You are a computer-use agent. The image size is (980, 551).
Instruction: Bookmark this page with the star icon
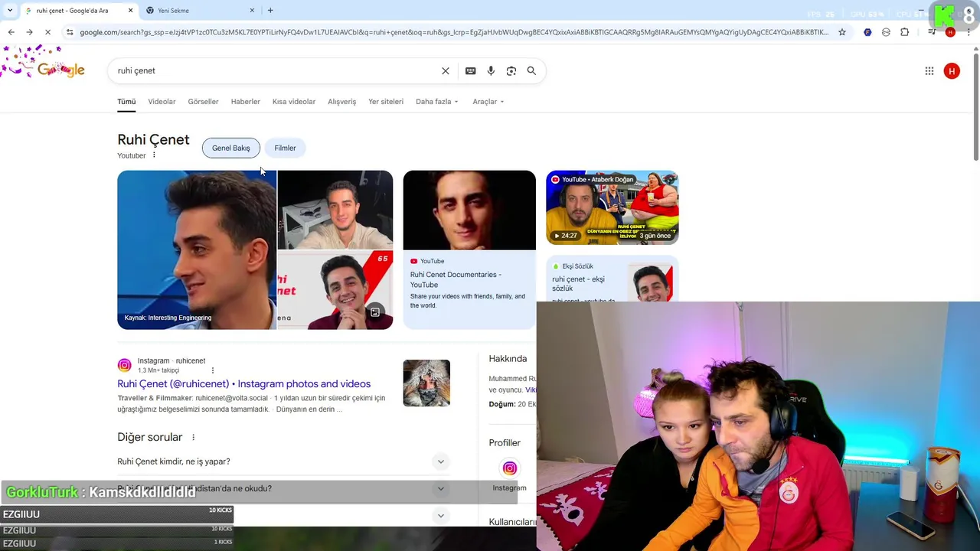coord(842,32)
